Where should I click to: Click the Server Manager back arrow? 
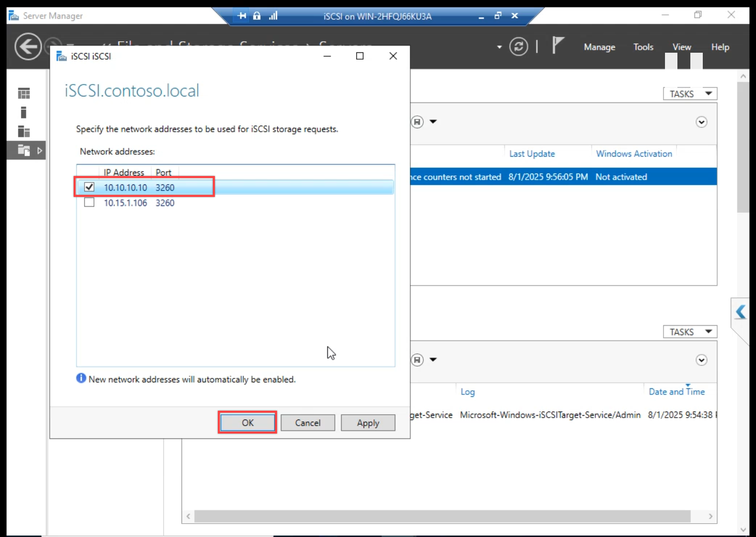coord(28,47)
